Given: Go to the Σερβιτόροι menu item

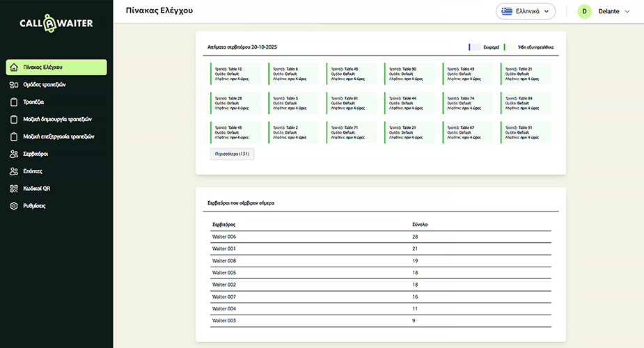Looking at the screenshot, I should [35, 154].
